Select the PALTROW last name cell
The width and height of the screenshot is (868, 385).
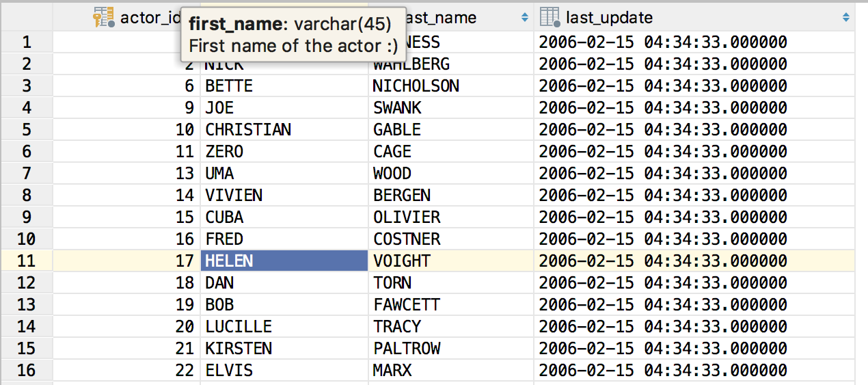point(450,348)
